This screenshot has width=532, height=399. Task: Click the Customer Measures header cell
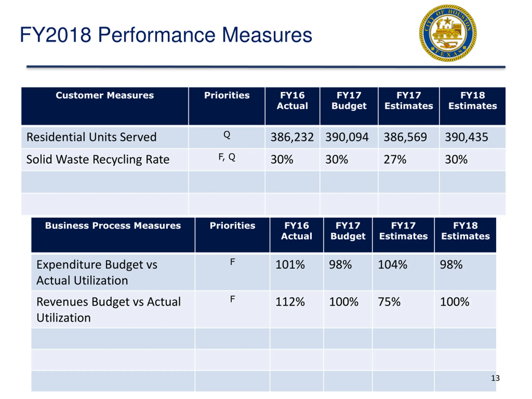(105, 106)
